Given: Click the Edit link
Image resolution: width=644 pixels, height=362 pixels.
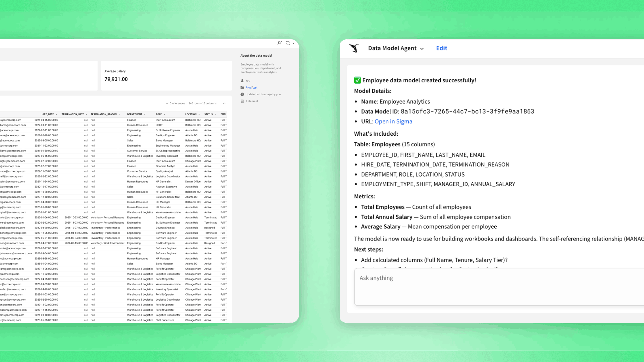Looking at the screenshot, I should click(442, 48).
